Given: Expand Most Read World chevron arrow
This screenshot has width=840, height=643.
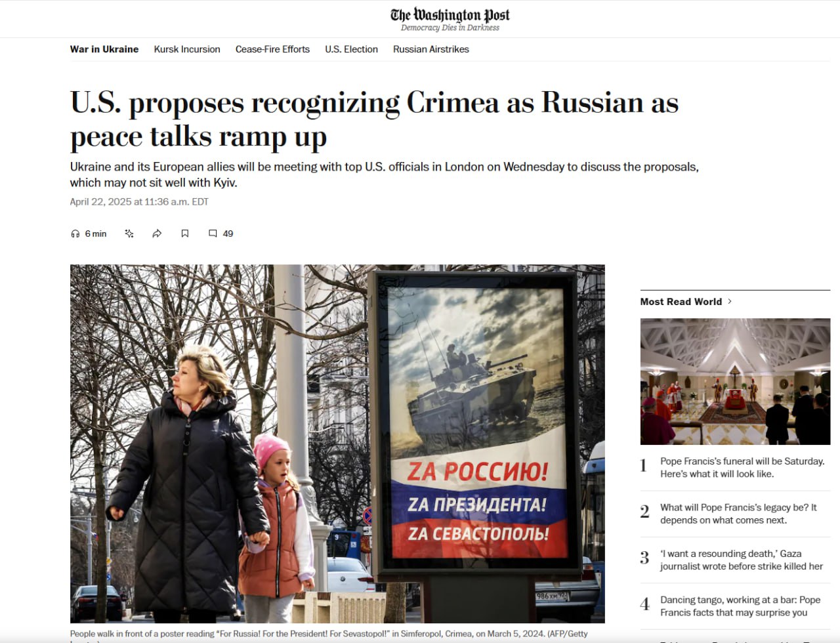Looking at the screenshot, I should click(x=730, y=301).
